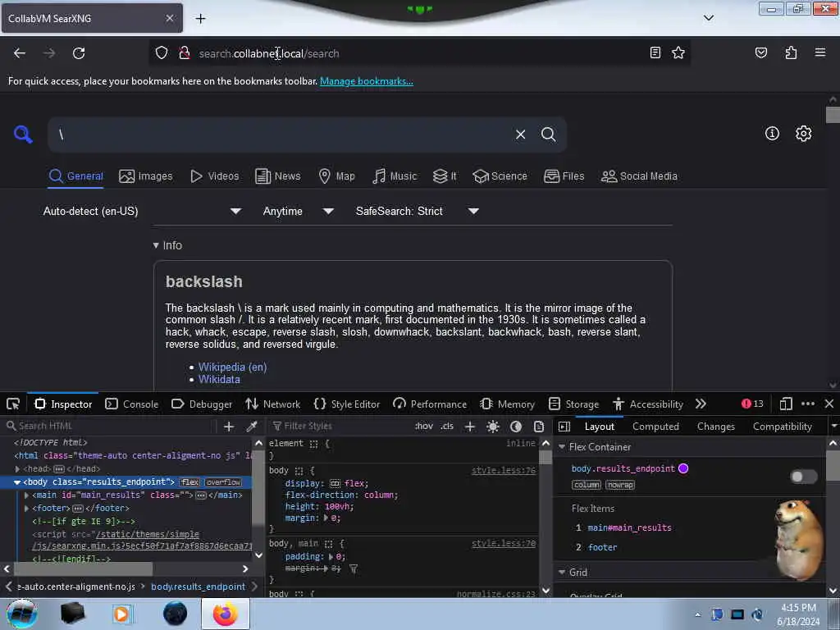Screen dimensions: 840x630
Task: Clear the search query with X
Action: click(520, 135)
